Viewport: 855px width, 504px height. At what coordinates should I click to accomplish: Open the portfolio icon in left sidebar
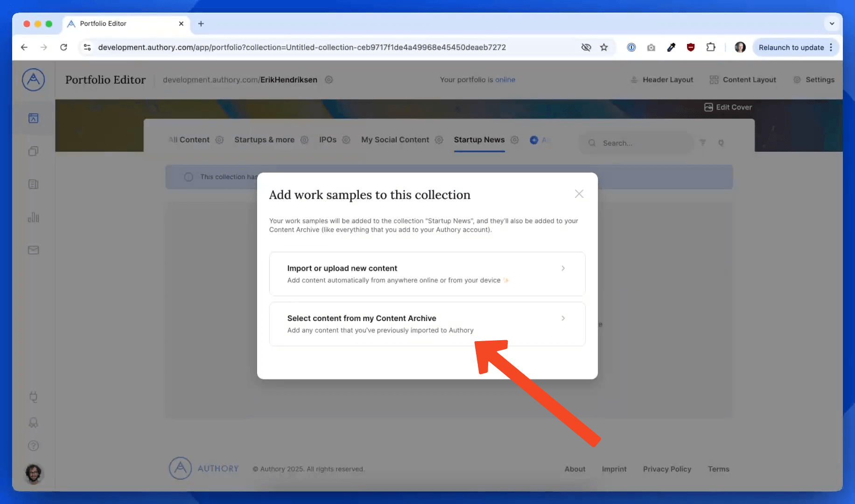[x=33, y=118]
